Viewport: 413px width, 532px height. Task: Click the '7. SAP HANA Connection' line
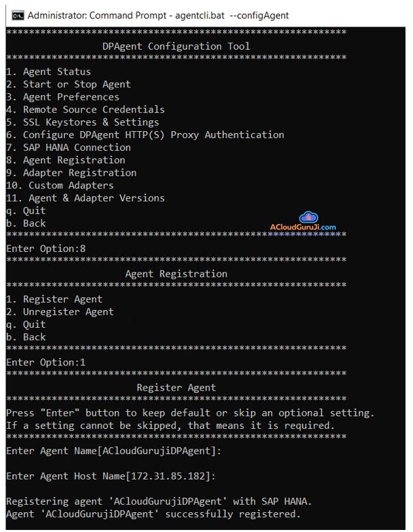click(68, 148)
